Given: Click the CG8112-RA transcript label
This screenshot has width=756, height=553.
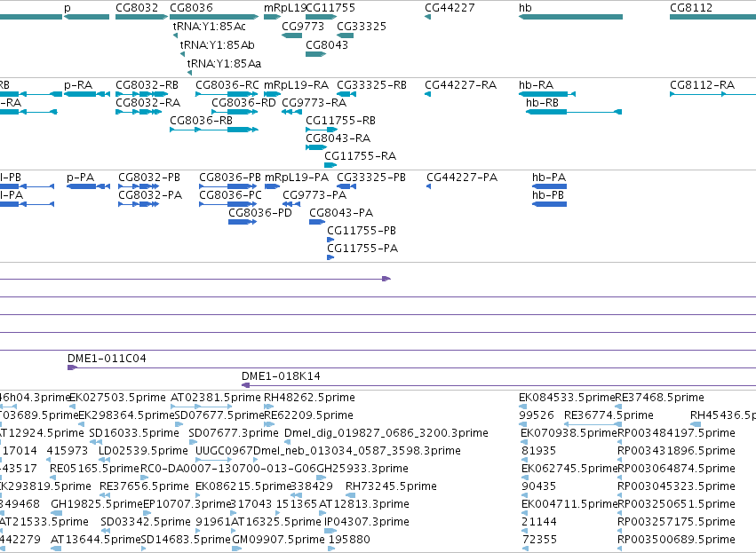Looking at the screenshot, I should (702, 85).
